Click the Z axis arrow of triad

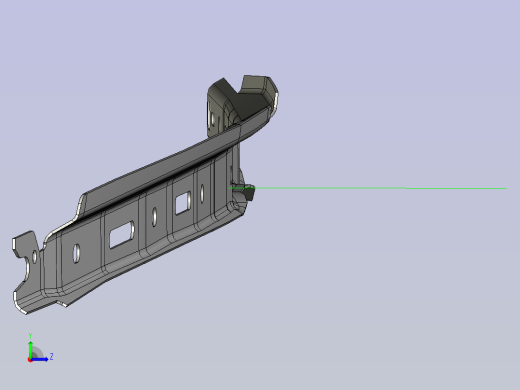pos(40,359)
